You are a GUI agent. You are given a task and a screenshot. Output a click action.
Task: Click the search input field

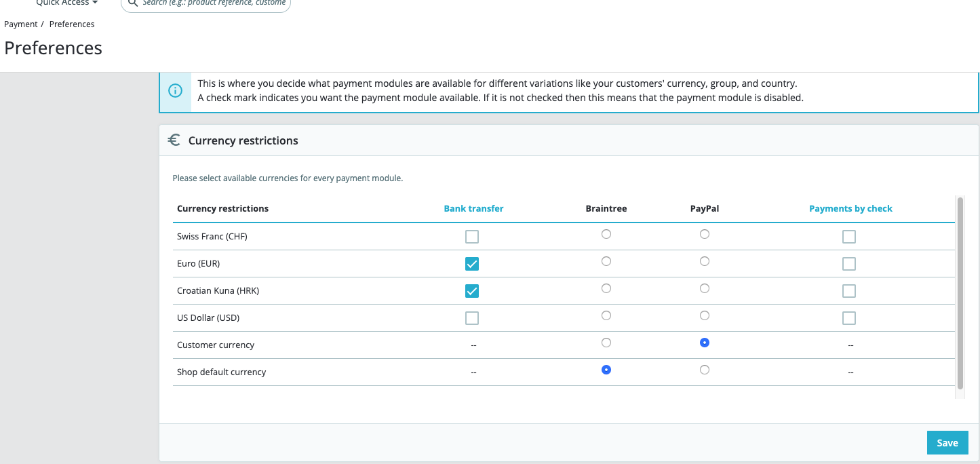point(214,3)
